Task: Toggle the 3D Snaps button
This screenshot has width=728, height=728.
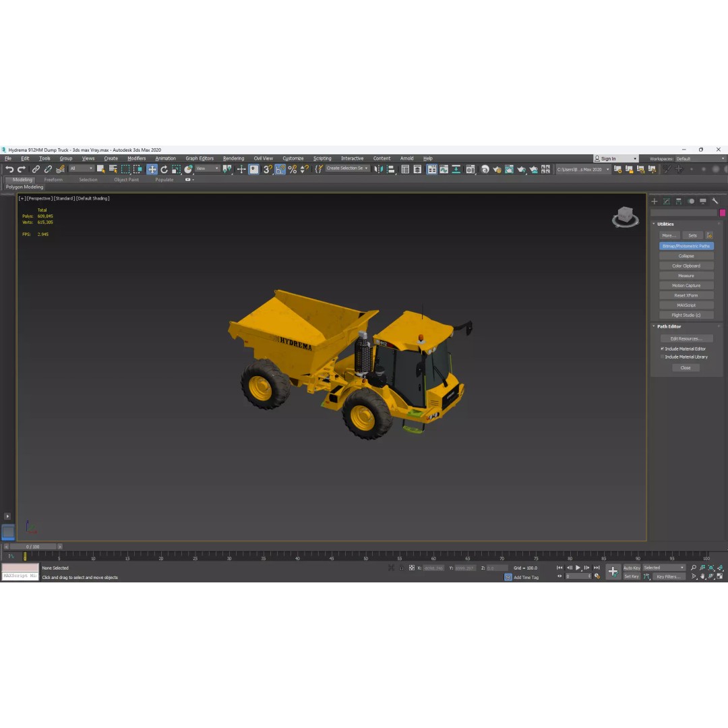Action: click(268, 169)
